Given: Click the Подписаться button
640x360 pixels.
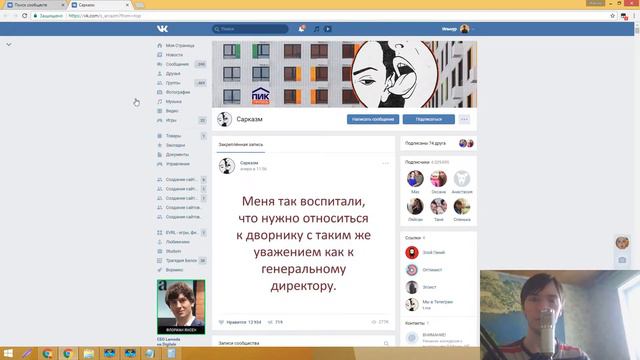Looking at the screenshot, I should [x=429, y=119].
